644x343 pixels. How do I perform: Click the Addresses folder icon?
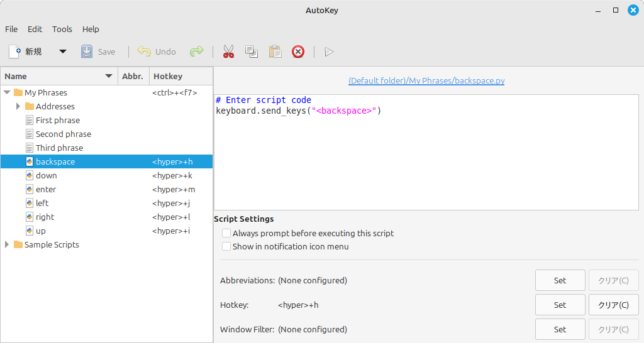pyautogui.click(x=29, y=106)
